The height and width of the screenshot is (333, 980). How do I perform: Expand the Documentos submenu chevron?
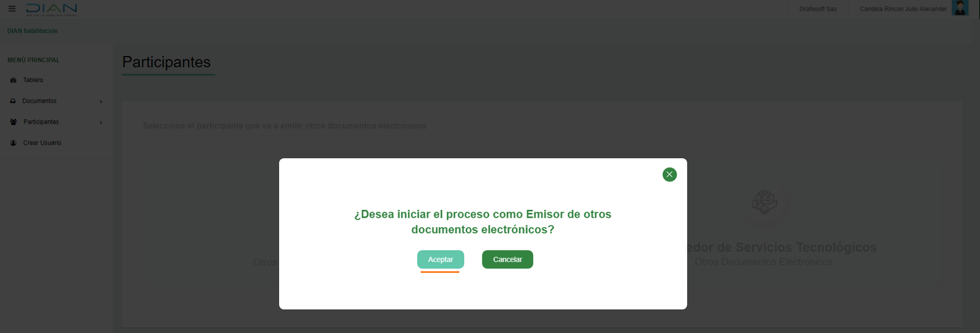pyautogui.click(x=101, y=102)
